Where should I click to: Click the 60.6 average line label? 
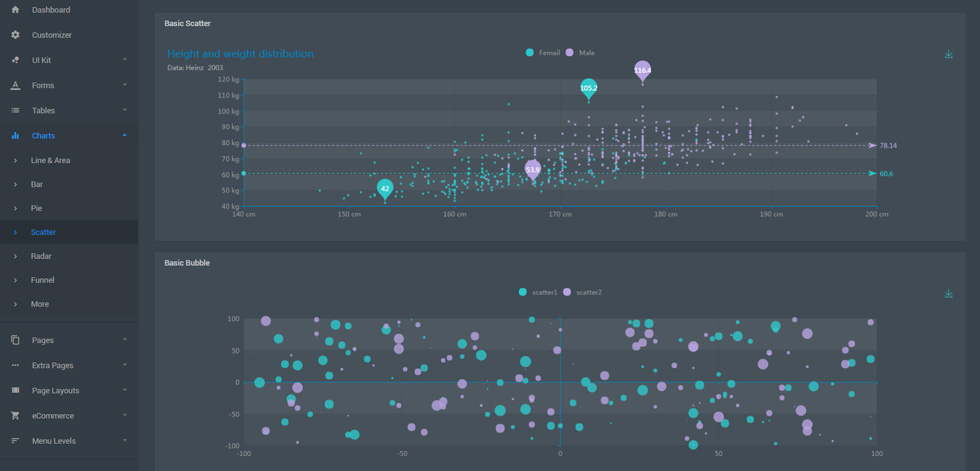click(x=886, y=174)
